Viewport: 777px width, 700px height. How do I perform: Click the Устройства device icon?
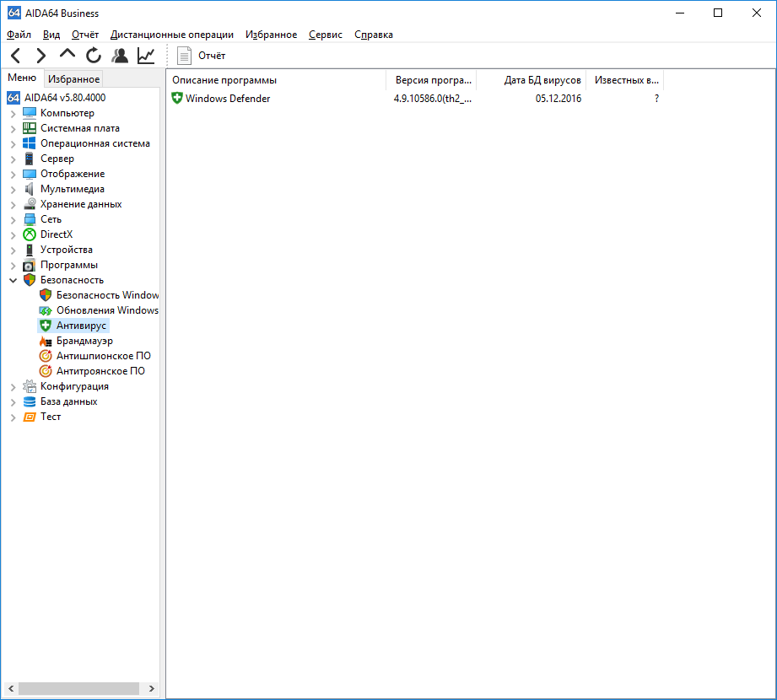(30, 250)
